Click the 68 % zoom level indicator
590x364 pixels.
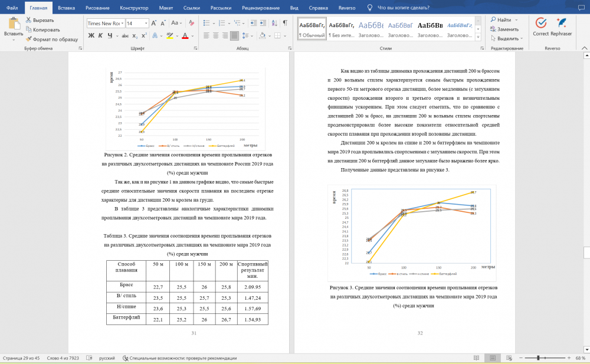coord(580,358)
